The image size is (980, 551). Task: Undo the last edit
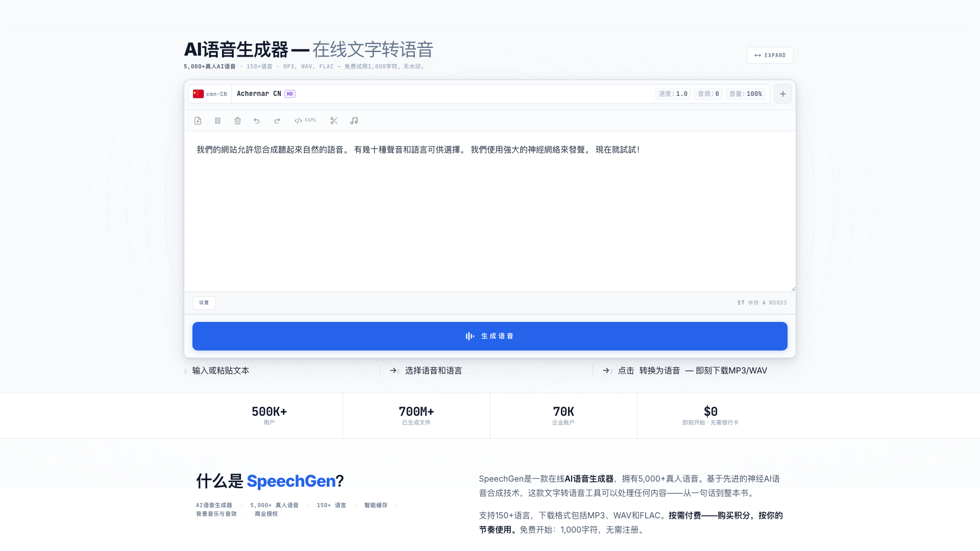point(257,121)
